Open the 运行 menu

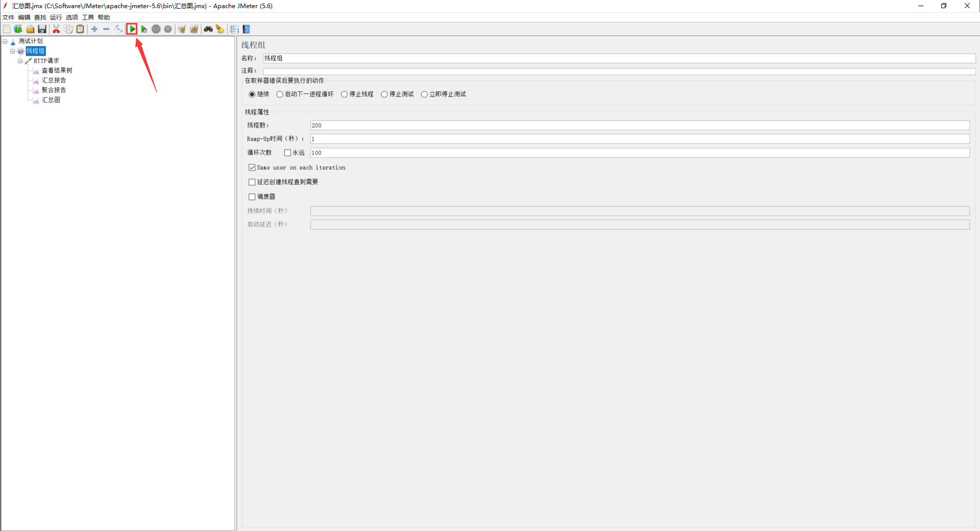pyautogui.click(x=56, y=17)
